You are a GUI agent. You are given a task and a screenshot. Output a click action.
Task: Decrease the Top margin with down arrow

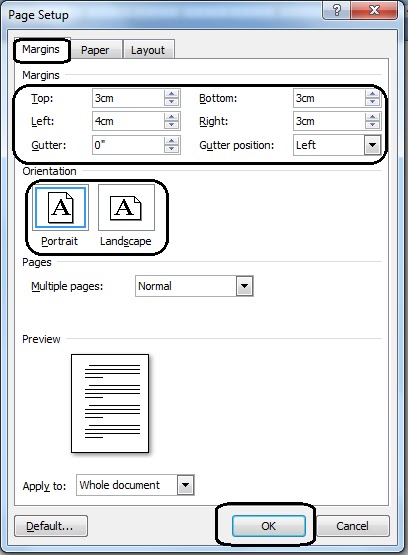[x=172, y=102]
